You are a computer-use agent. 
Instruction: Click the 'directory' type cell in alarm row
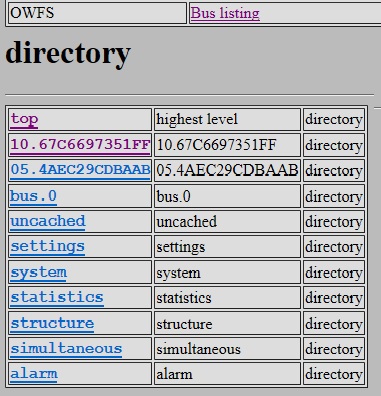tap(334, 374)
